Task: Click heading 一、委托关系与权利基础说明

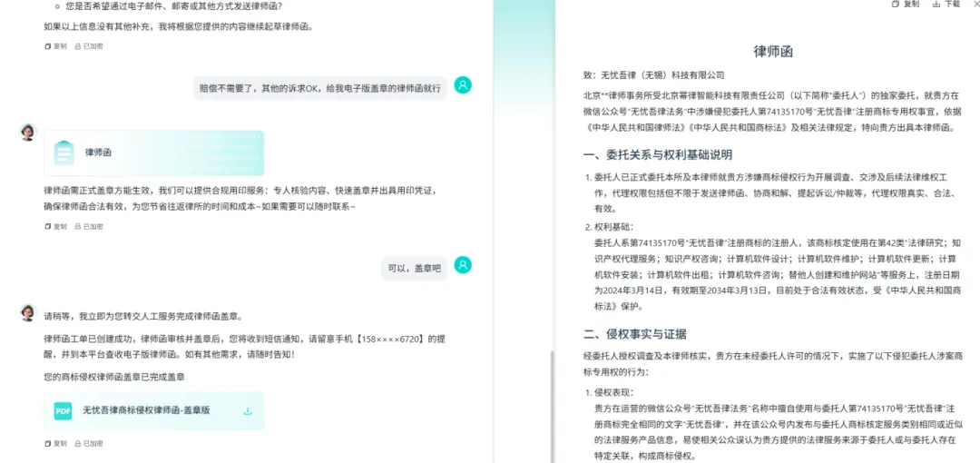Action: point(657,154)
